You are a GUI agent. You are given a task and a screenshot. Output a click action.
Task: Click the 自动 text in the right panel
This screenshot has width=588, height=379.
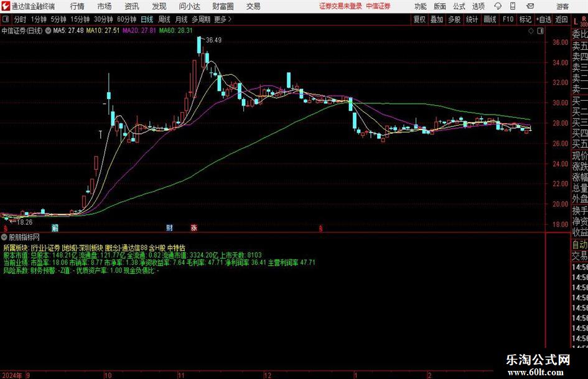coord(580,245)
